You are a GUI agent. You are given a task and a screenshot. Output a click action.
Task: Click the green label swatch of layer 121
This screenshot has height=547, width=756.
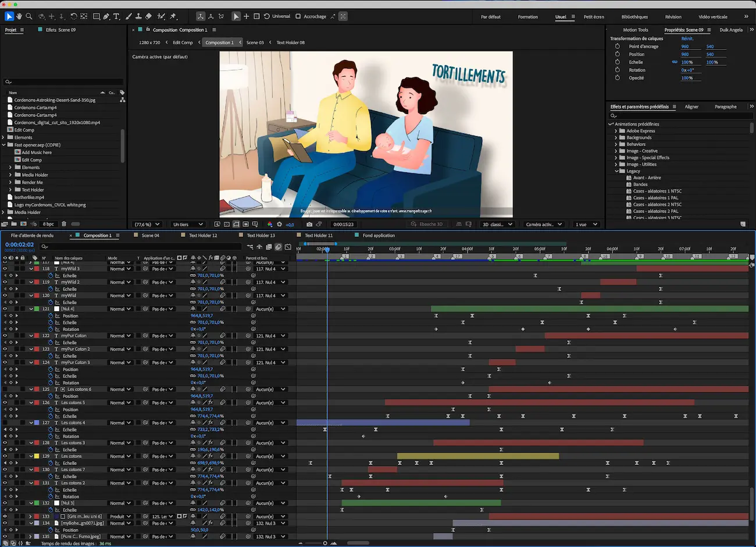(x=37, y=309)
